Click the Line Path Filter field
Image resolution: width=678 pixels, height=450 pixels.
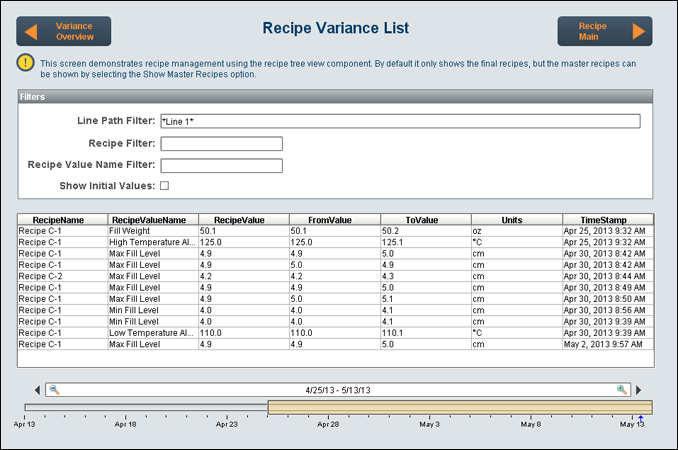point(400,121)
